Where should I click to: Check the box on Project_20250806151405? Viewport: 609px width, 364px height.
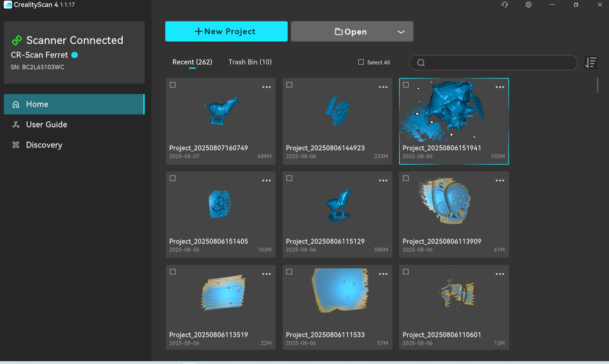[173, 178]
